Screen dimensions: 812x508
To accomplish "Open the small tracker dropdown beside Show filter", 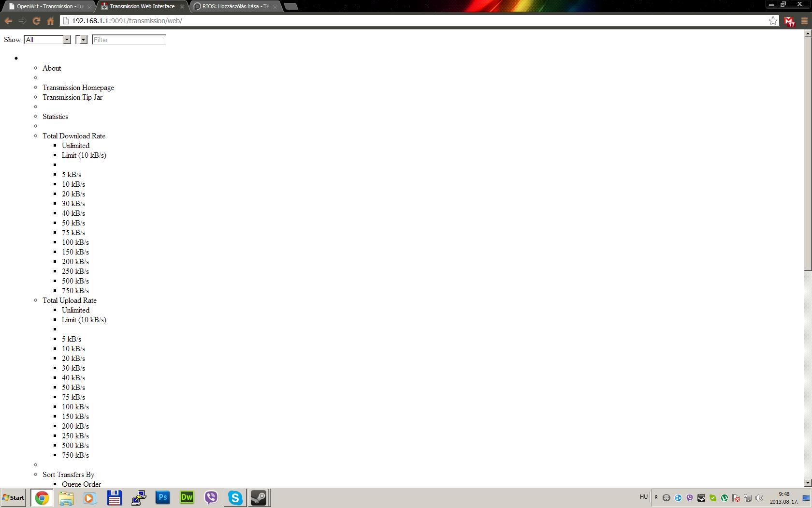I will coord(81,40).
